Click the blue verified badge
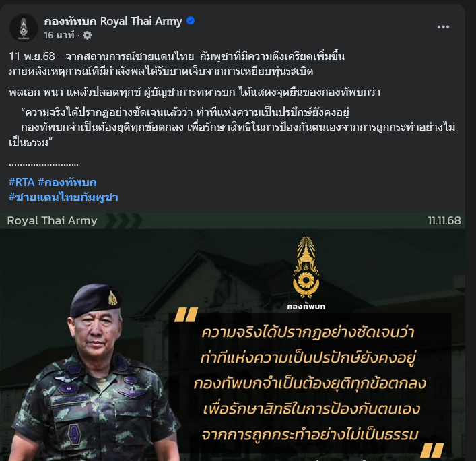The image size is (476, 461). point(191,21)
